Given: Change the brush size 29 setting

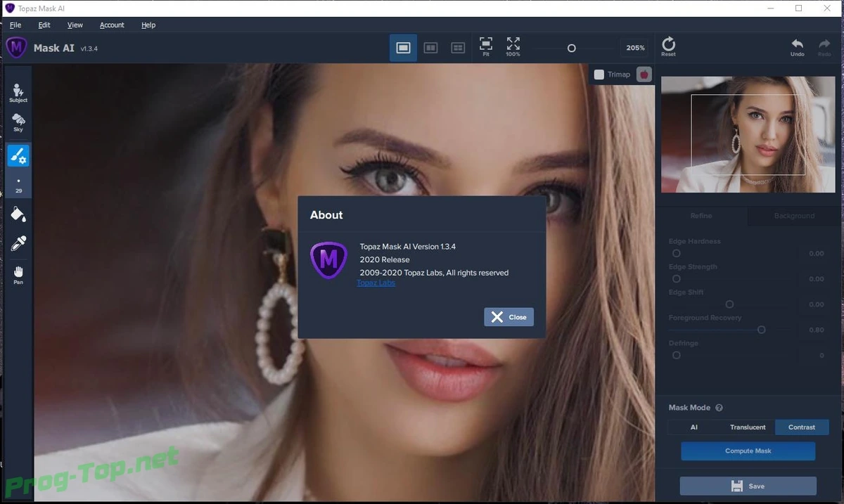Looking at the screenshot, I should (x=18, y=184).
